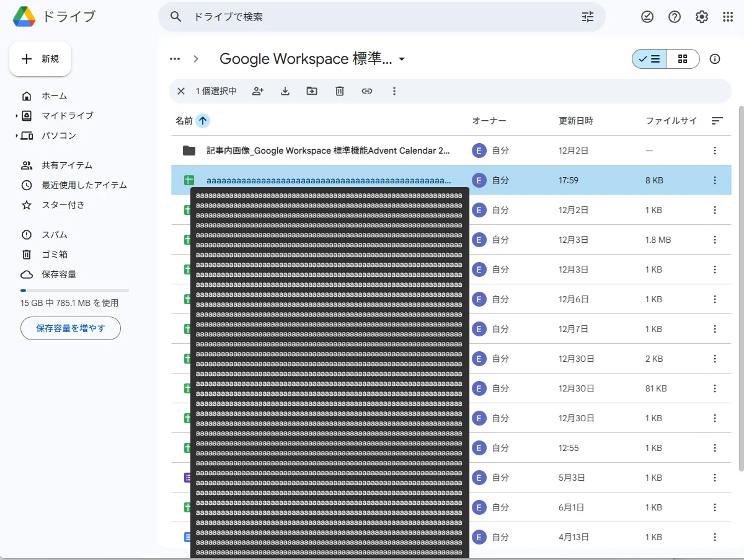Open マイドライブ in sidebar
744x560 pixels.
pos(68,116)
